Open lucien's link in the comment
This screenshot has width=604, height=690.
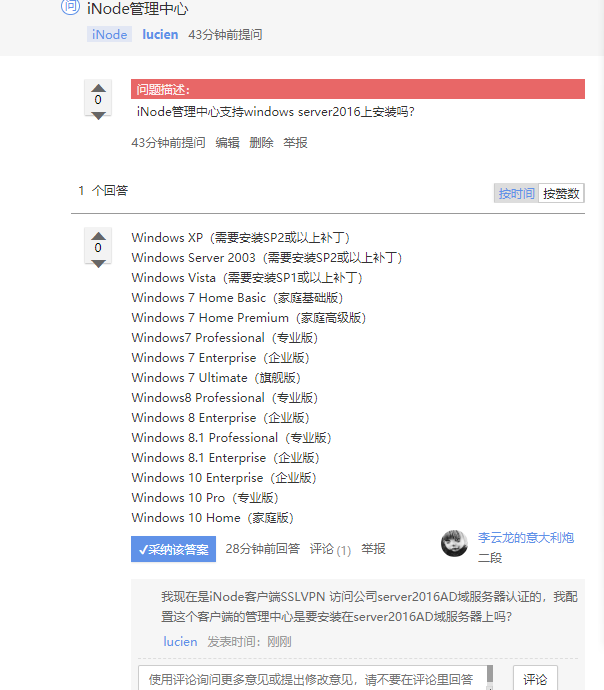[x=180, y=642]
